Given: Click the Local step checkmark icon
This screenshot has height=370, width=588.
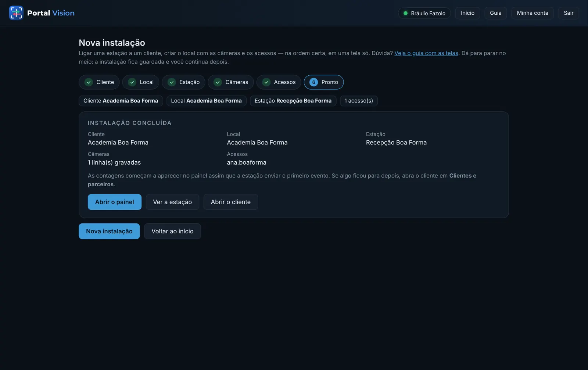Looking at the screenshot, I should (132, 82).
